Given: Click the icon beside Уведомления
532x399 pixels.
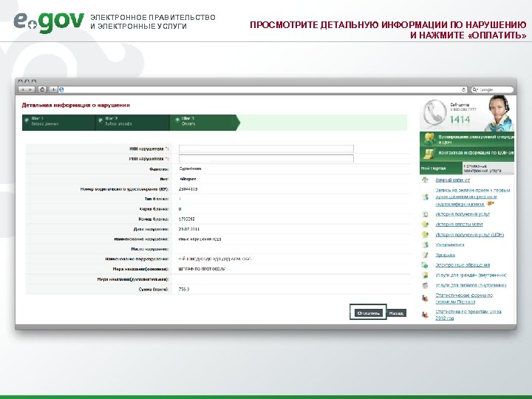Looking at the screenshot, I should click(425, 245).
